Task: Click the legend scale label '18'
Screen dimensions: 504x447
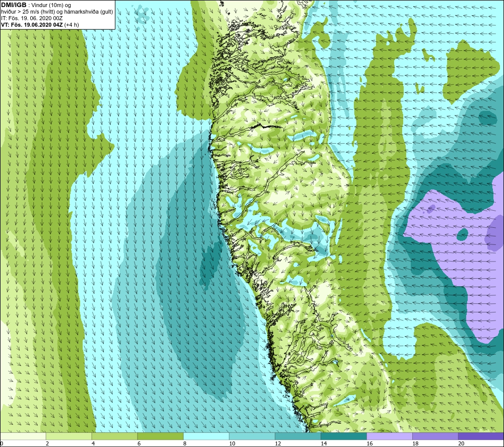Action: pyautogui.click(x=415, y=443)
